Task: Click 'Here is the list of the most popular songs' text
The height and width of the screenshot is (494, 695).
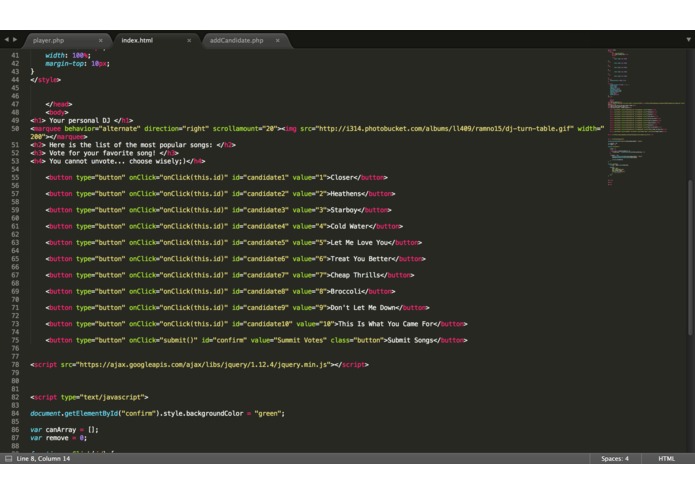Action: coord(131,145)
